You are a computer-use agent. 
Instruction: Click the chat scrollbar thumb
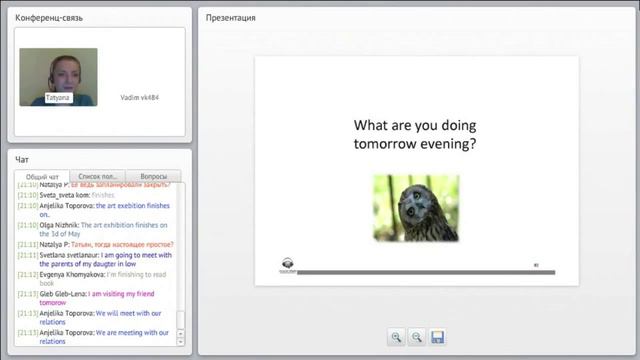180,320
